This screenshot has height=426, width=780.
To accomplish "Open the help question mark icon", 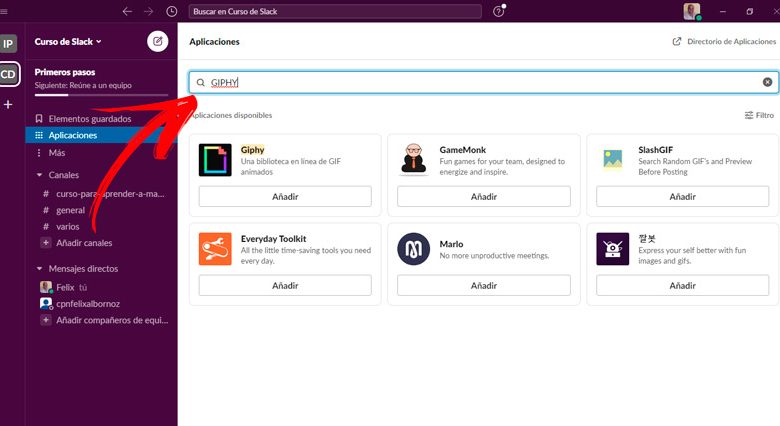I will coord(498,11).
